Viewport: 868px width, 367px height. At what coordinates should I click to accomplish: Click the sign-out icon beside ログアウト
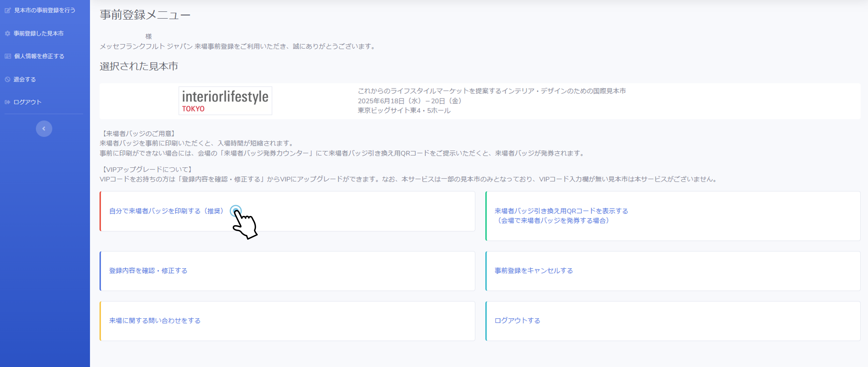click(x=7, y=102)
